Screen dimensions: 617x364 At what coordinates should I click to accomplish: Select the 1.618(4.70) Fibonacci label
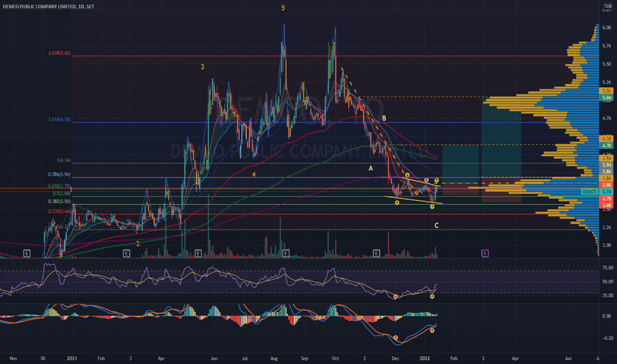tap(60, 119)
